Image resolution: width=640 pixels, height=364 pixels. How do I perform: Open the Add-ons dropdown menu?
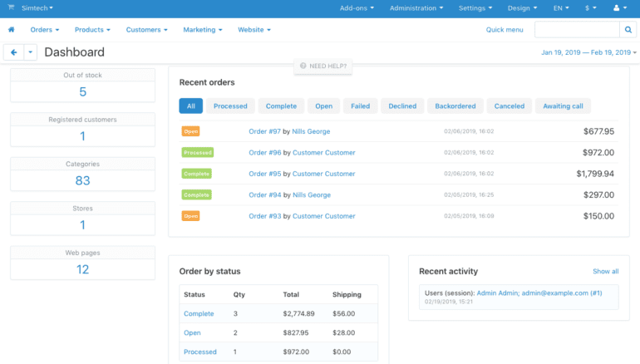(357, 8)
